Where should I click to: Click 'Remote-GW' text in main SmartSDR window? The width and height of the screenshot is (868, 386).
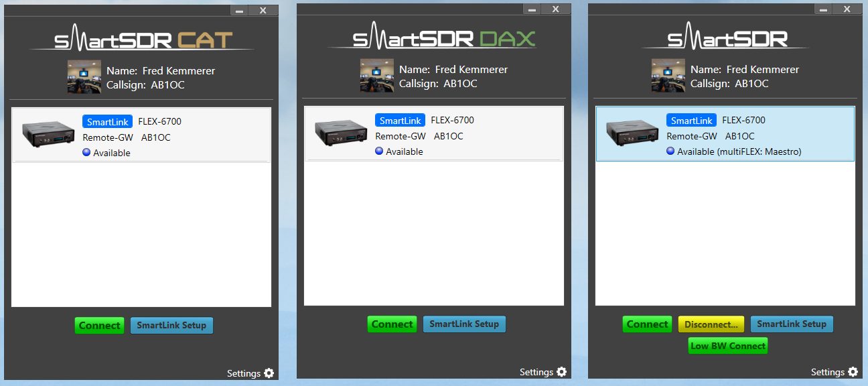692,136
